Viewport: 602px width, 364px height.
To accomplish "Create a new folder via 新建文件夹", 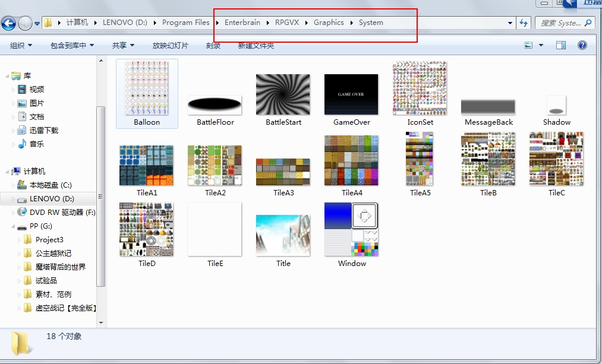I will (256, 45).
